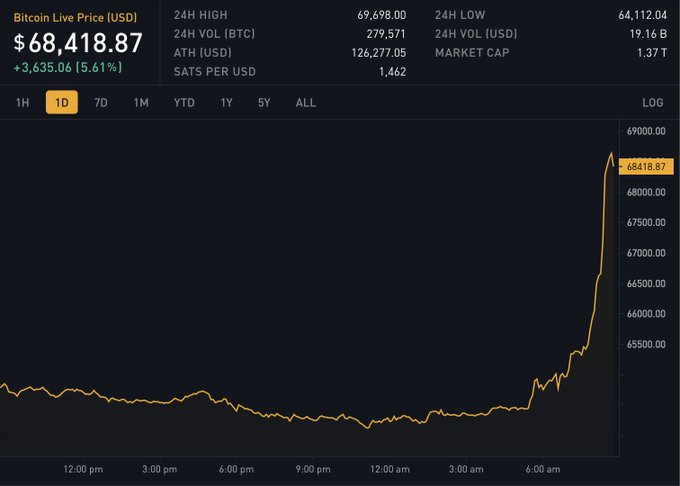The image size is (680, 486).
Task: Click the 6:00 am time axis label
Action: pyautogui.click(x=543, y=469)
